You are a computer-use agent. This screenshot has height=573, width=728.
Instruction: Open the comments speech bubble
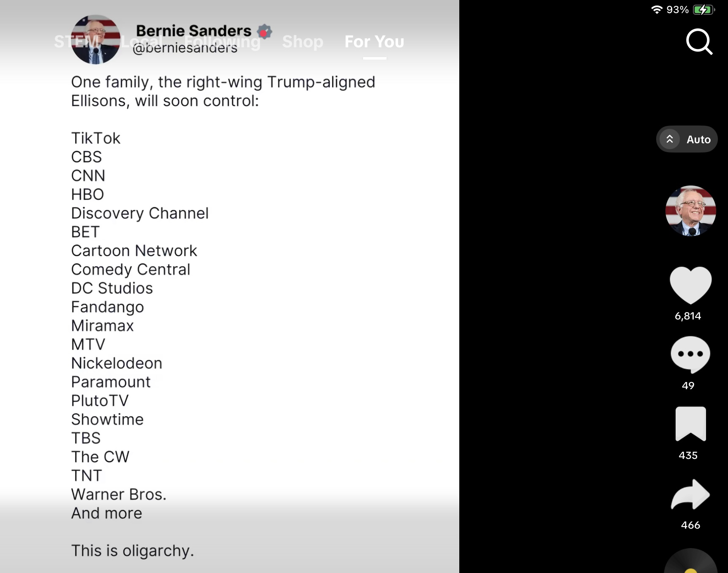(x=690, y=354)
